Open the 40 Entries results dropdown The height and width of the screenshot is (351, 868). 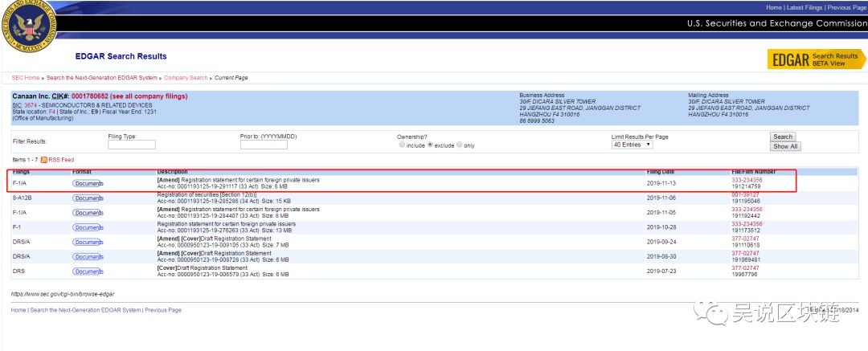tap(632, 145)
